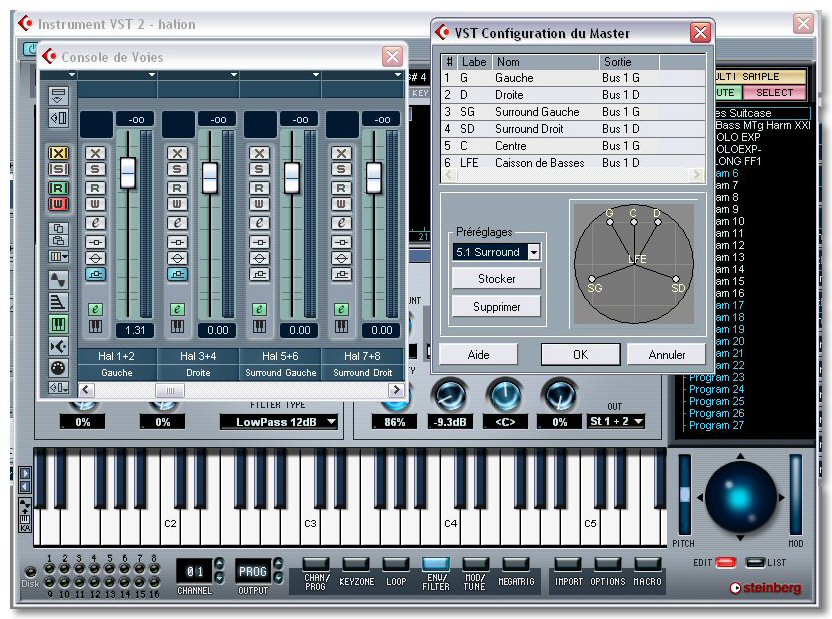Enable Write automation on Hal 7+8
Viewport: 832px width, 619px height.
(x=341, y=204)
